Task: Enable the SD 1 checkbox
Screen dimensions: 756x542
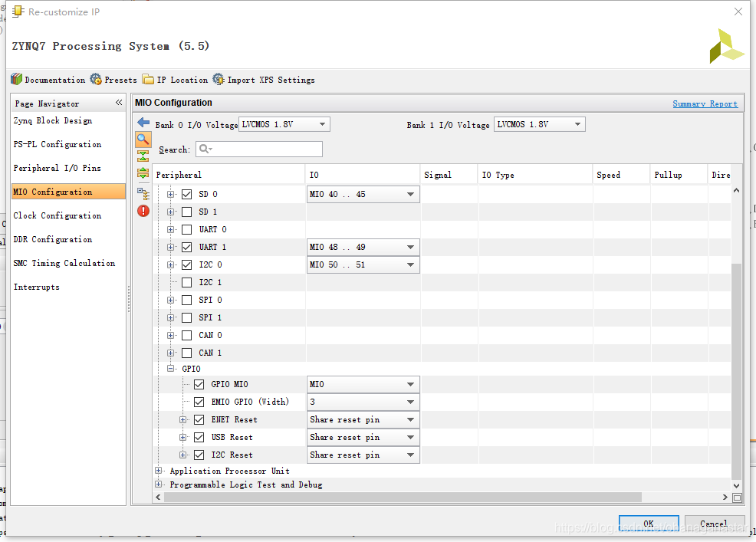Action: pos(186,212)
